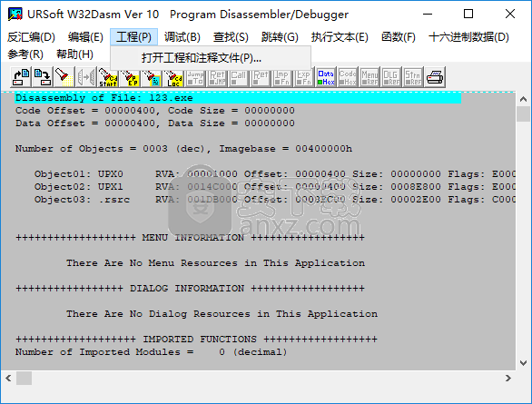Select the 'Disassembly of File: 123.exe' line
Image resolution: width=532 pixels, height=404 pixels.
(238, 98)
